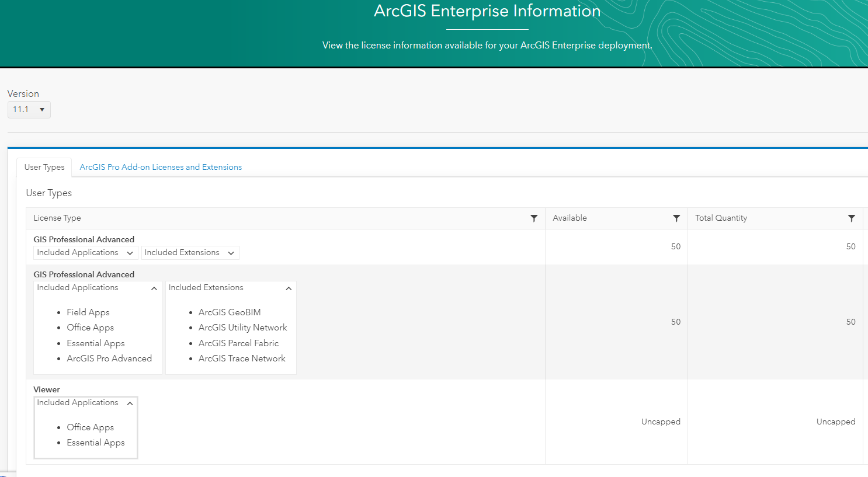Expand Included Extensions in the first row
The height and width of the screenshot is (477, 868).
[x=190, y=252]
